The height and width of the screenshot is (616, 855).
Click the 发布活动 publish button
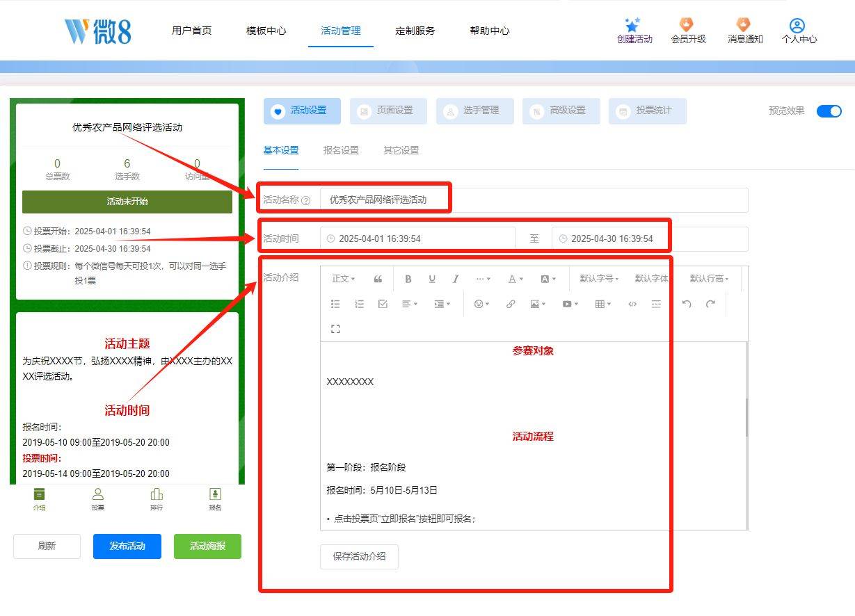click(127, 546)
